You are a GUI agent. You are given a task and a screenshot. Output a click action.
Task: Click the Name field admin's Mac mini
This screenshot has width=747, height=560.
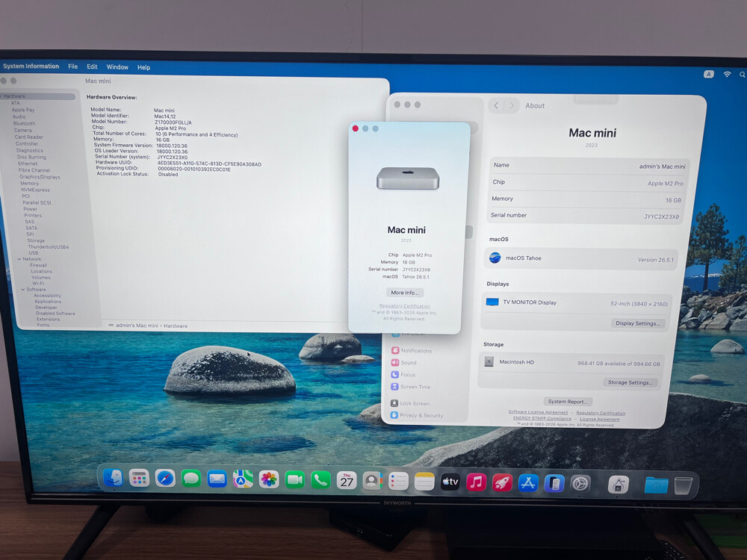(x=590, y=166)
